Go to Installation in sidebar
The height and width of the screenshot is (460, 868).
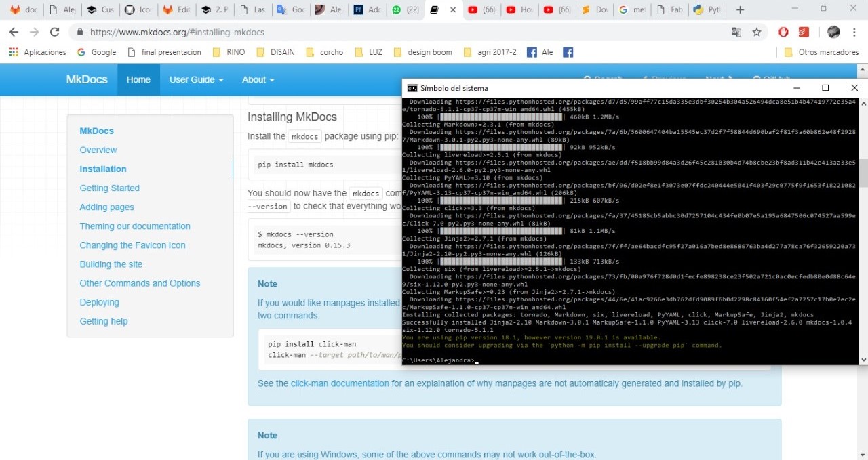[x=103, y=169]
